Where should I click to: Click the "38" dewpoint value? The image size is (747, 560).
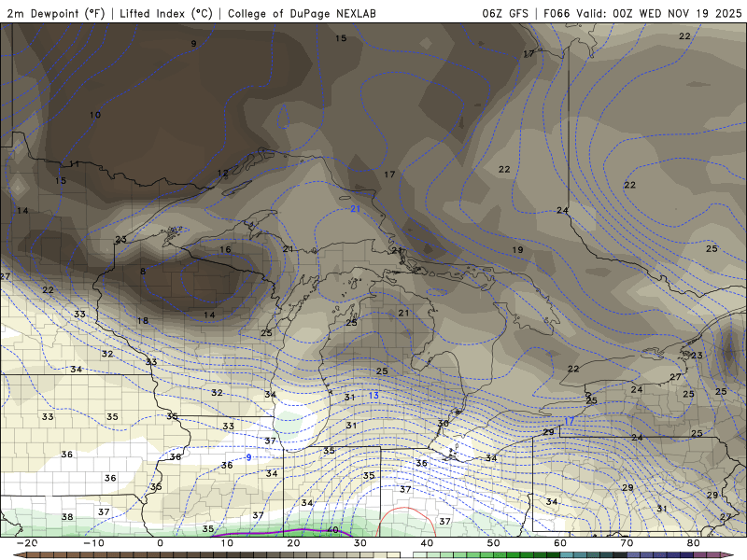pos(67,517)
